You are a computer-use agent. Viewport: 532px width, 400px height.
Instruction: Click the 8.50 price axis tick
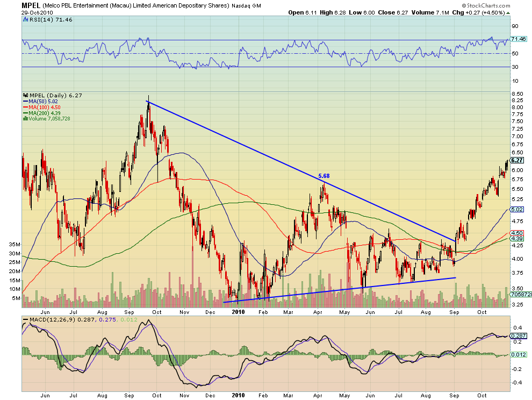coord(517,94)
